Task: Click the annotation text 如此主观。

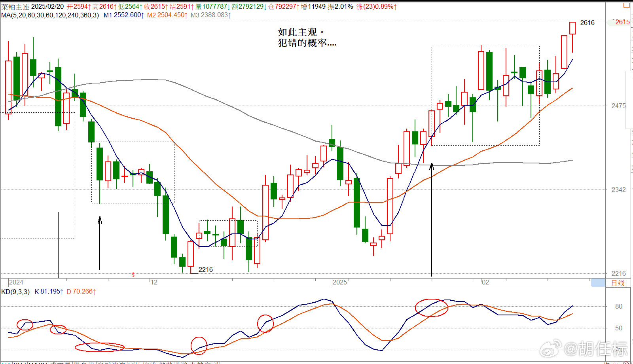Action: [301, 32]
